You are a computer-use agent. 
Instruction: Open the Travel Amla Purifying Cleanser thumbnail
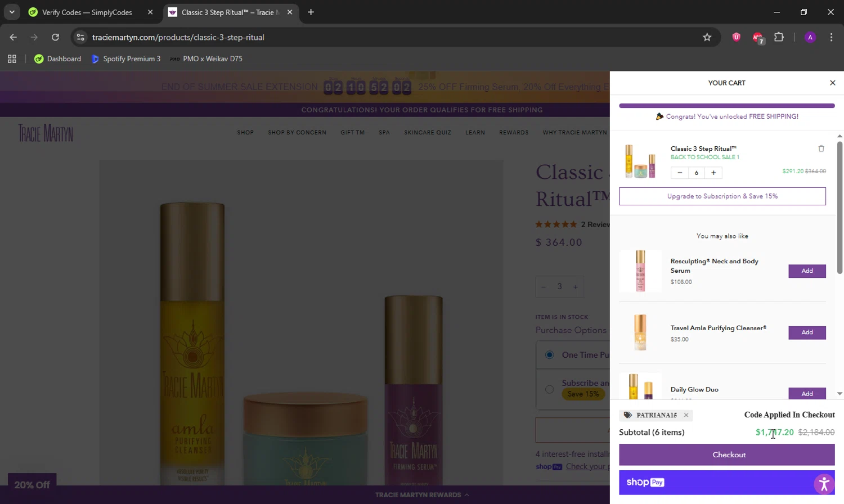[640, 332]
